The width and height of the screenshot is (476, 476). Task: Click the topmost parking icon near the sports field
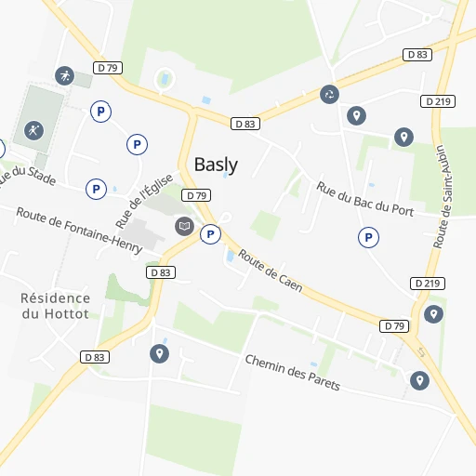tap(100, 112)
